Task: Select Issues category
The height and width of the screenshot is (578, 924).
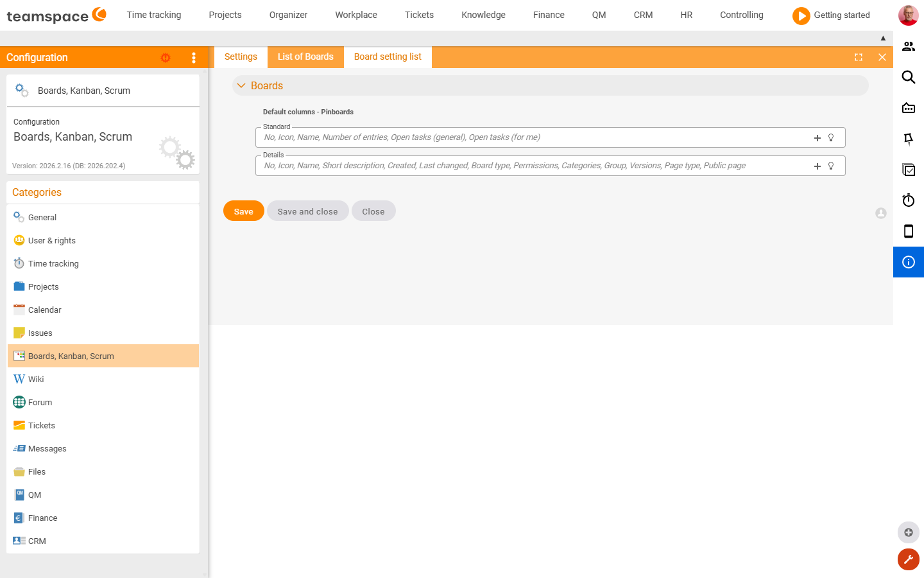Action: pyautogui.click(x=103, y=333)
